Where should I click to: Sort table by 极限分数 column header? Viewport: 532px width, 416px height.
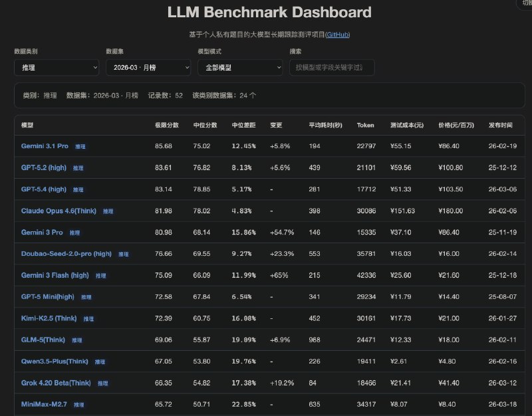coord(167,125)
